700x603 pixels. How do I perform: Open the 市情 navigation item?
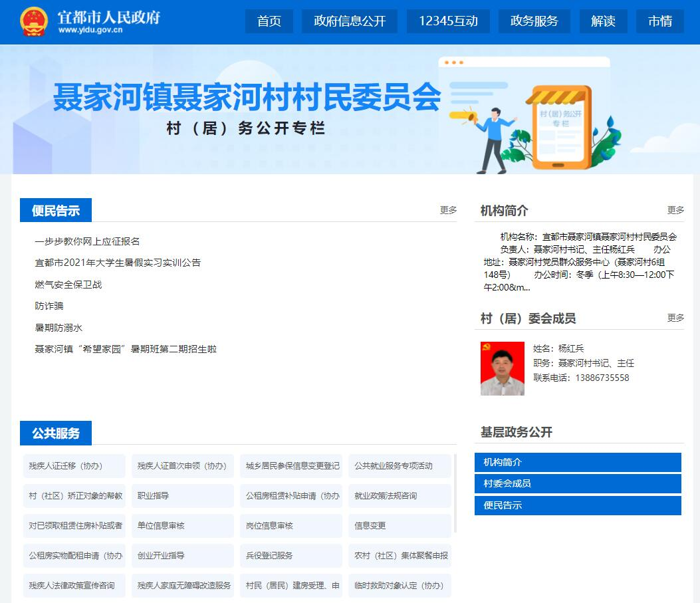[x=659, y=21]
